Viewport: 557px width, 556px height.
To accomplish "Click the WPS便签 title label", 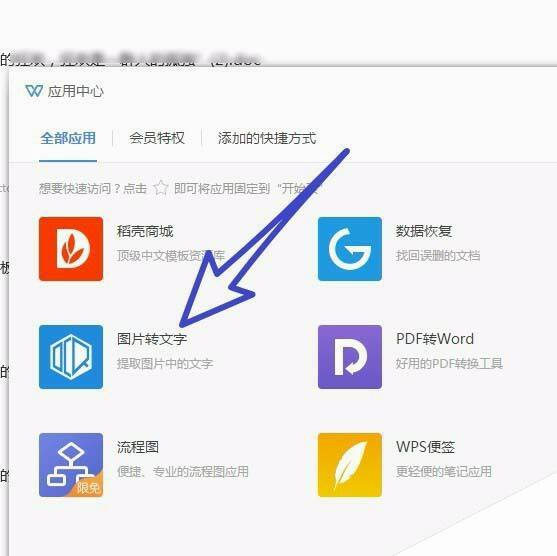I will point(426,447).
